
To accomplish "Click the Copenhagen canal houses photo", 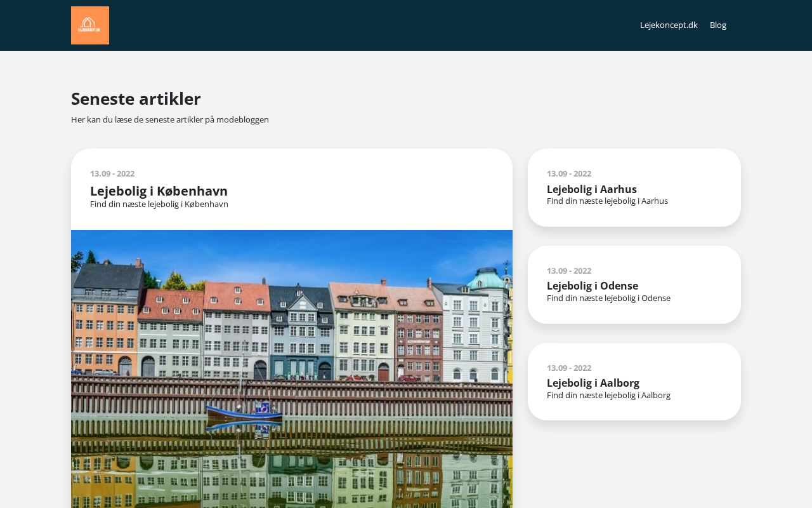I will point(292,369).
